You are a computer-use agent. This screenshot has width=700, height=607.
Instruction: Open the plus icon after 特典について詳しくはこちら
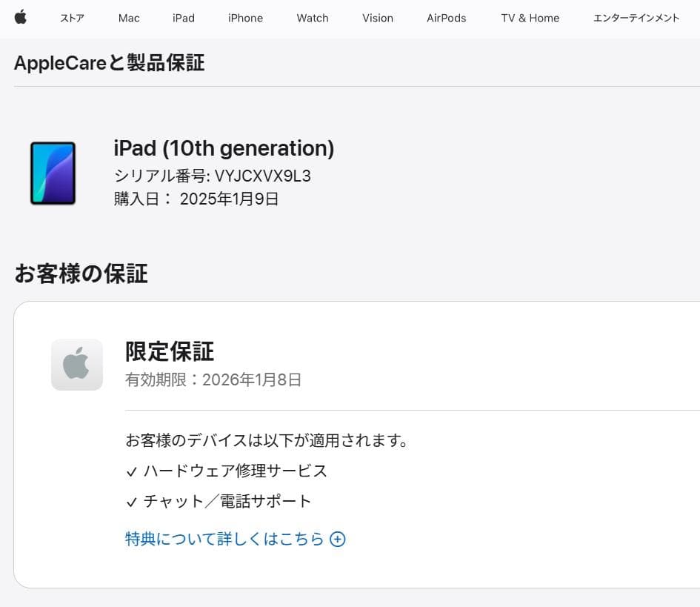[337, 540]
